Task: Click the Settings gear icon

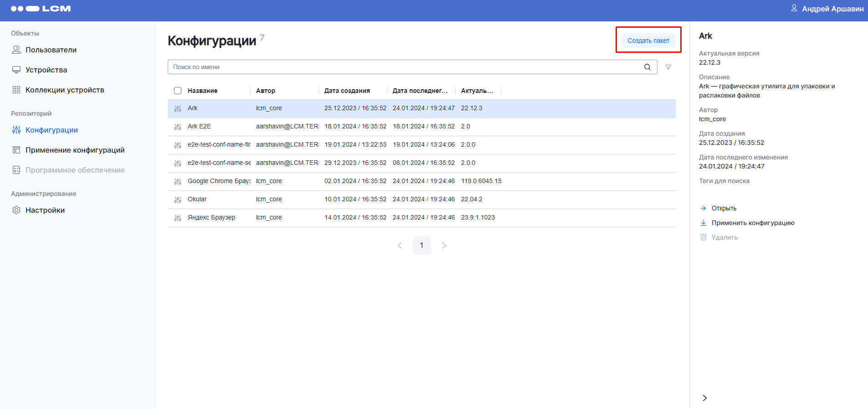Action: coord(16,210)
